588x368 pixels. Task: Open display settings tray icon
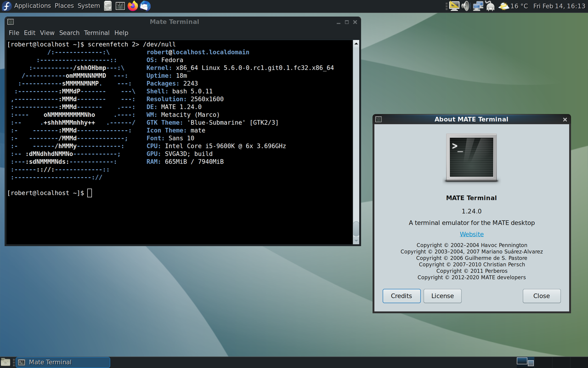point(454,6)
